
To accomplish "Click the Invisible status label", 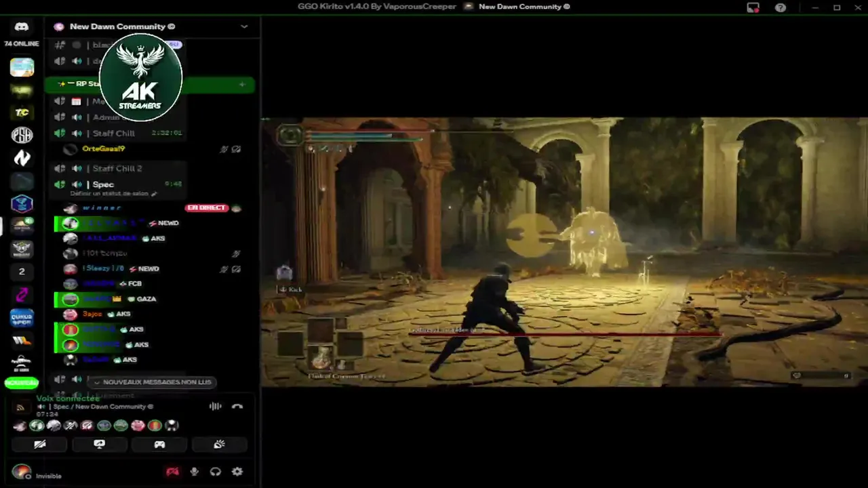I will [x=49, y=476].
